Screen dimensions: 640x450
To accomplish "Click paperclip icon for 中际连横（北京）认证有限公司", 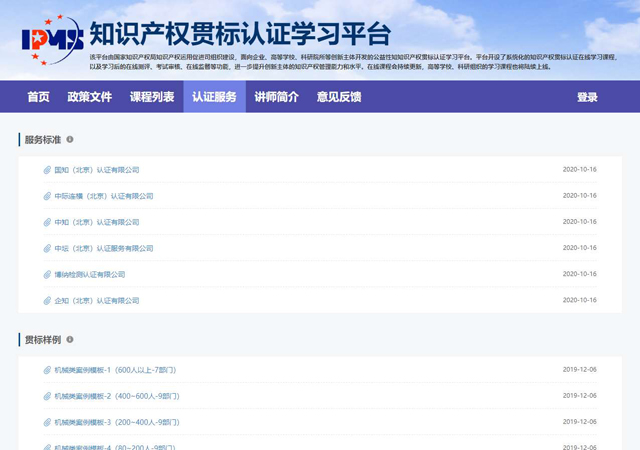I will click(x=47, y=196).
